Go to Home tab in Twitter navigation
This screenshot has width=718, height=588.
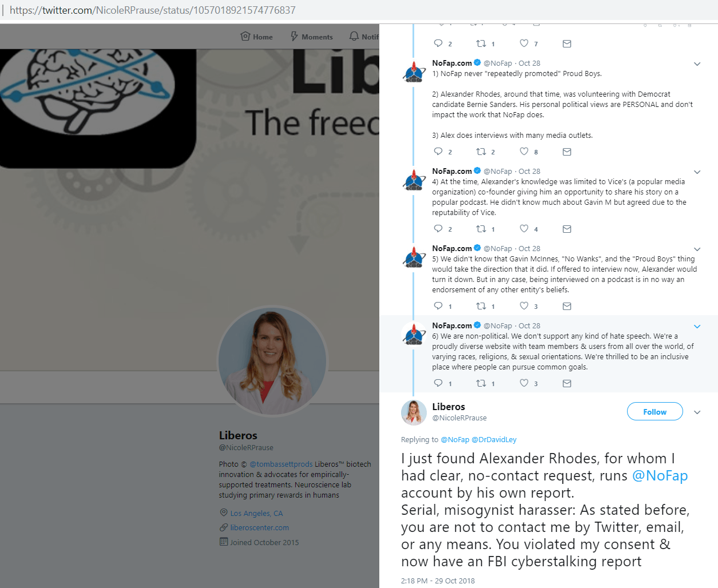(256, 37)
